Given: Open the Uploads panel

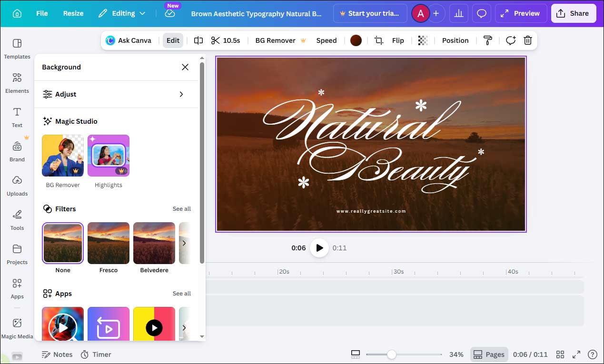Looking at the screenshot, I should (x=17, y=186).
